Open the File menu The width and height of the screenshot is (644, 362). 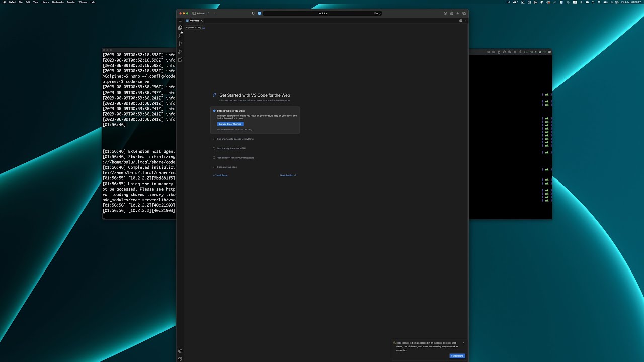point(21,2)
